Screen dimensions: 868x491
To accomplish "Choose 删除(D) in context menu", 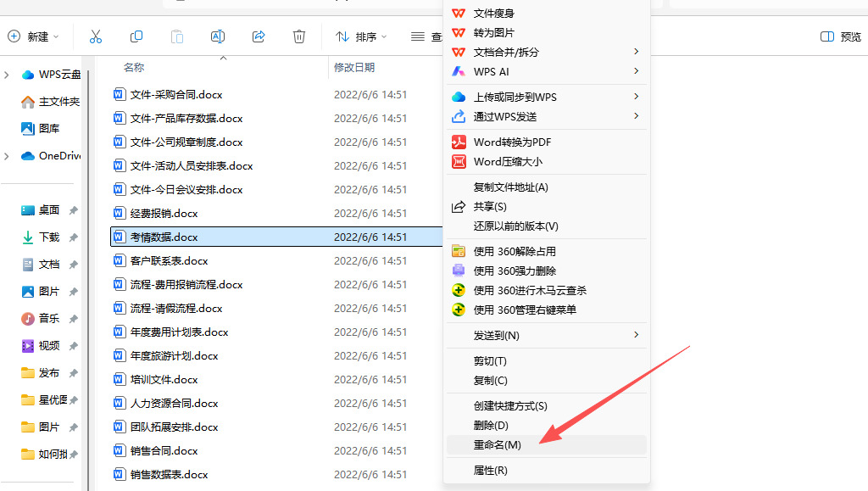I will [x=547, y=425].
